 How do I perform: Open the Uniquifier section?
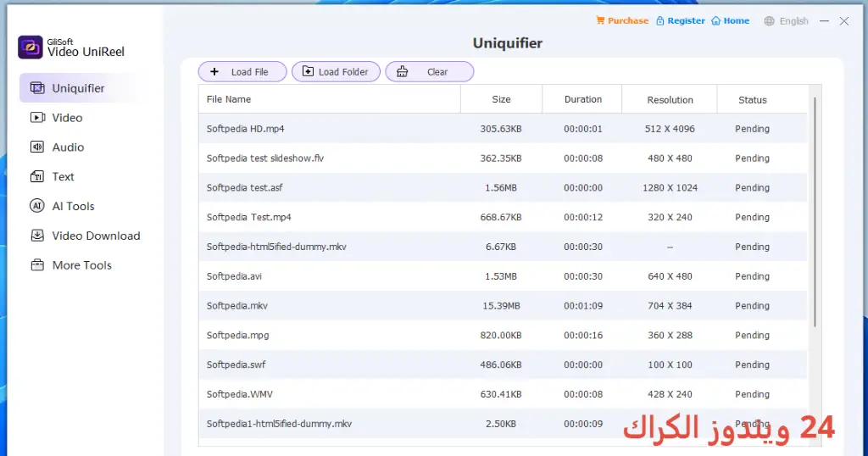pos(85,88)
